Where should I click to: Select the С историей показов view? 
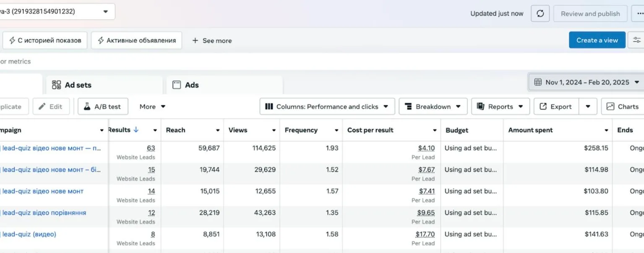click(x=45, y=40)
